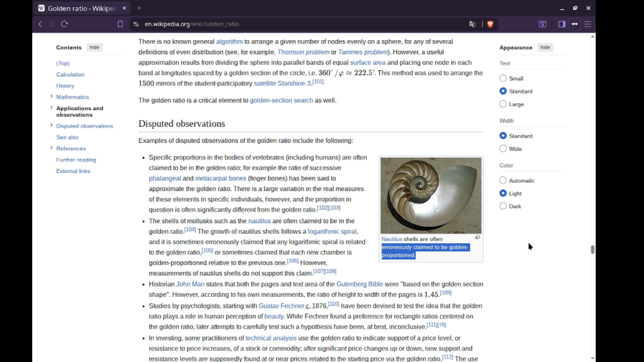Viewport: 644px width, 362px height.
Task: Open the browser main menu
Action: (588, 25)
